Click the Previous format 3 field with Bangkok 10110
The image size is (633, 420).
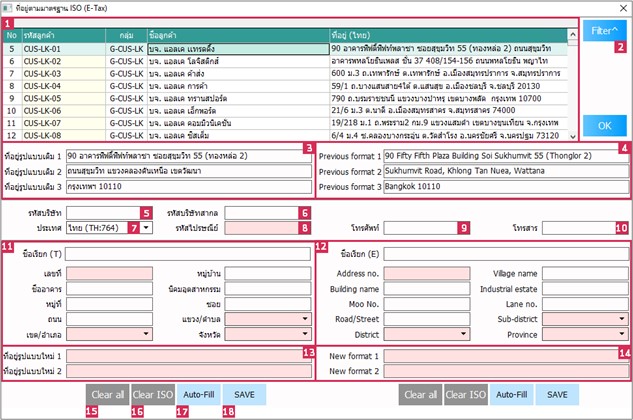(x=506, y=187)
